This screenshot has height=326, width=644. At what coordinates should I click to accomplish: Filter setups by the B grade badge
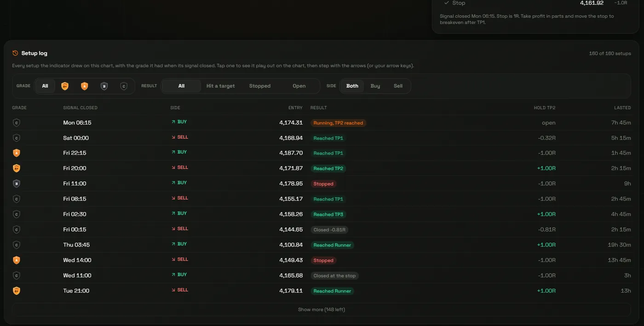pyautogui.click(x=104, y=86)
